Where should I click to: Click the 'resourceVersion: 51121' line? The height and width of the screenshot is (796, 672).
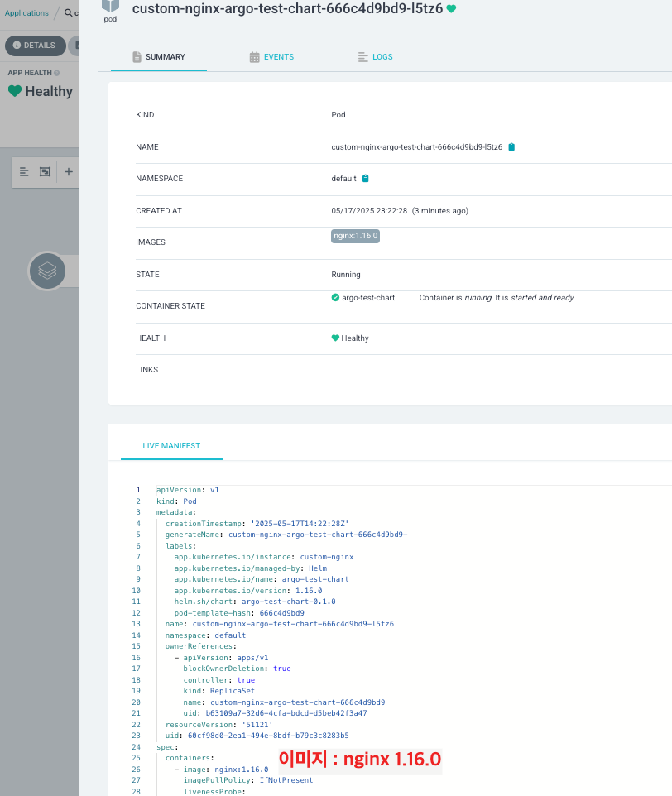coord(218,724)
